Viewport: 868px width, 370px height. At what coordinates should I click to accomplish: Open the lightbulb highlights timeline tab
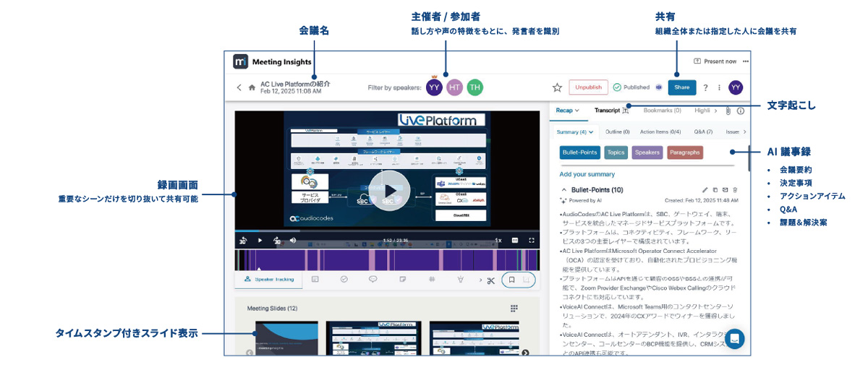(460, 279)
